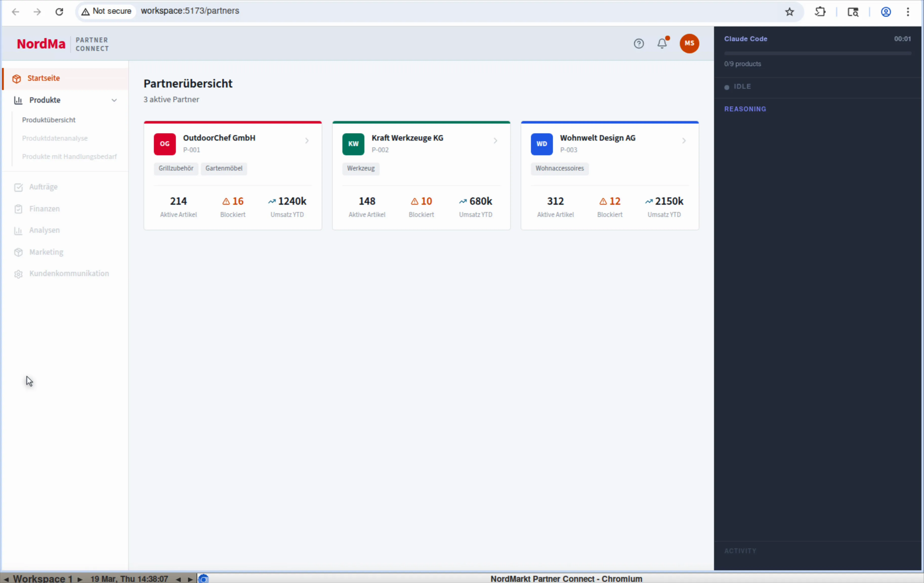The image size is (924, 583).
Task: Click the Startseite box icon
Action: tap(16, 79)
